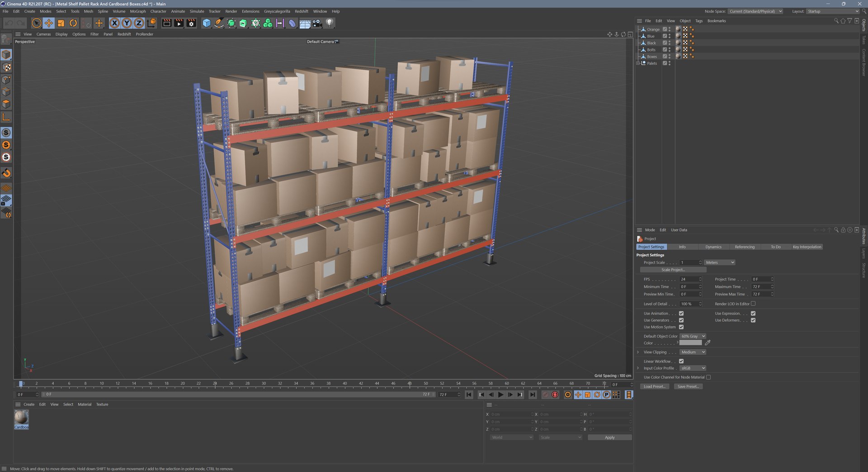This screenshot has height=472, width=868.
Task: Open the View Clipping dropdown
Action: tap(693, 352)
